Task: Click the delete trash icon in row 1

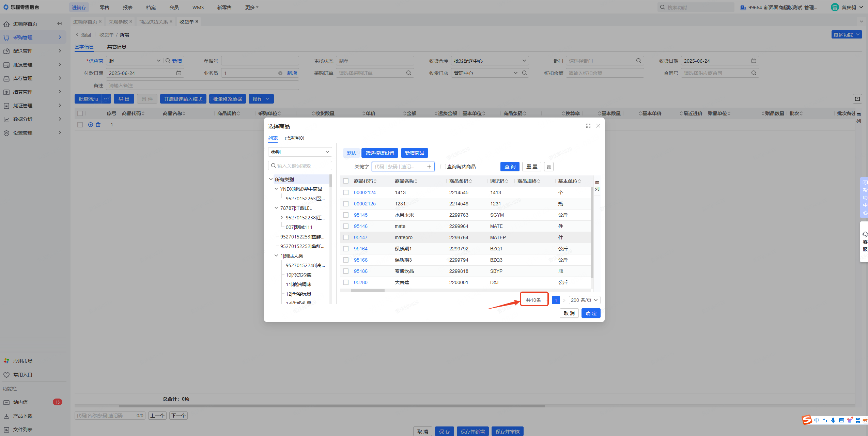Action: pyautogui.click(x=98, y=125)
